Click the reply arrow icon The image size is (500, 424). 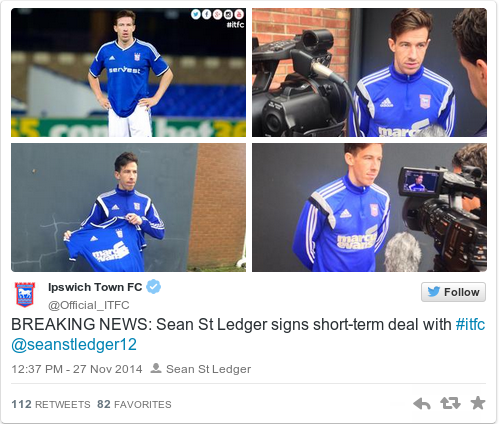pos(422,404)
